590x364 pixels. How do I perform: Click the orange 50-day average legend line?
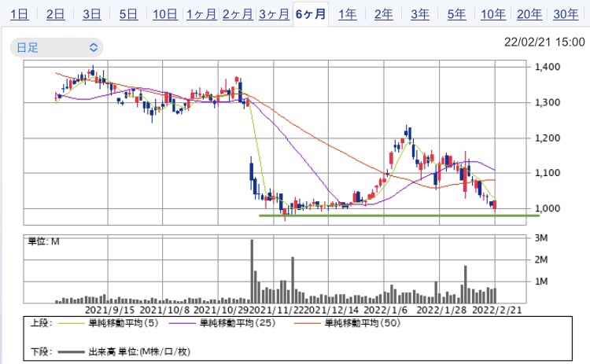tap(308, 323)
